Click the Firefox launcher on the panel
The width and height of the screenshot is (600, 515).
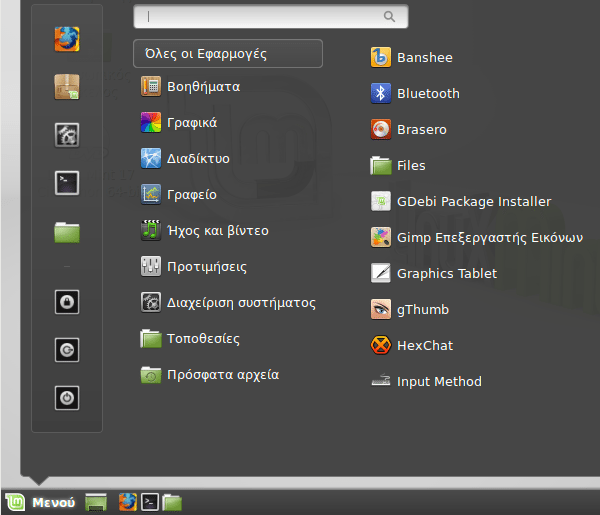pyautogui.click(x=128, y=502)
